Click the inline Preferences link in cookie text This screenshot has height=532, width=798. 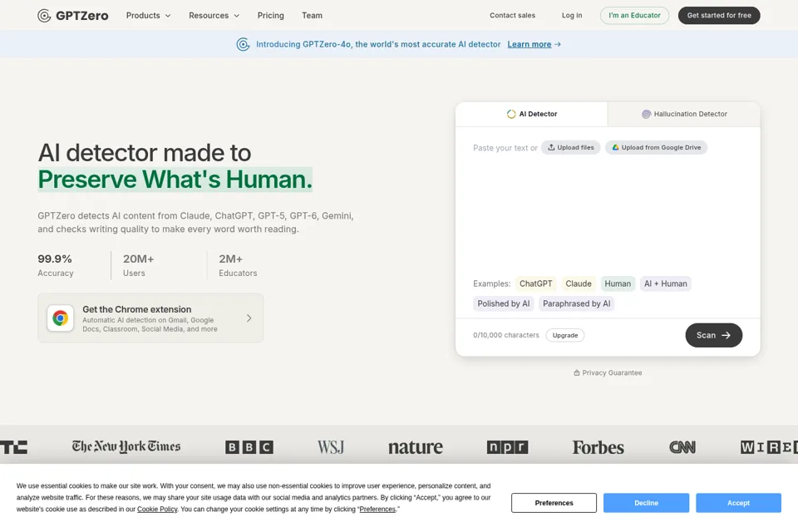coord(377,509)
